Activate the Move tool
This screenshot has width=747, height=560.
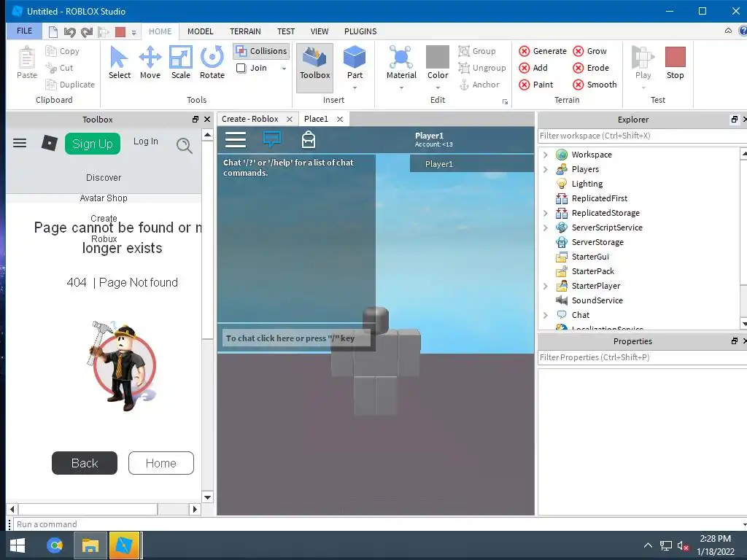click(x=150, y=58)
